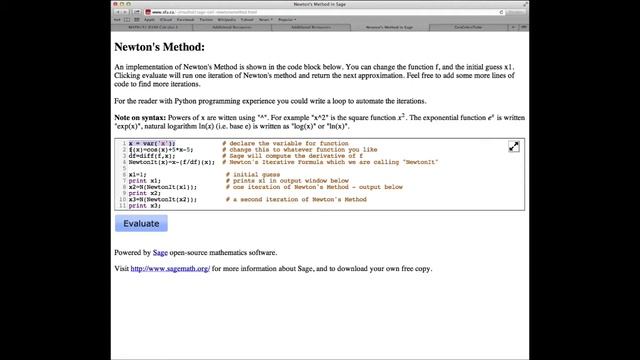Select the Newton's Method in Sage tab

(389, 27)
